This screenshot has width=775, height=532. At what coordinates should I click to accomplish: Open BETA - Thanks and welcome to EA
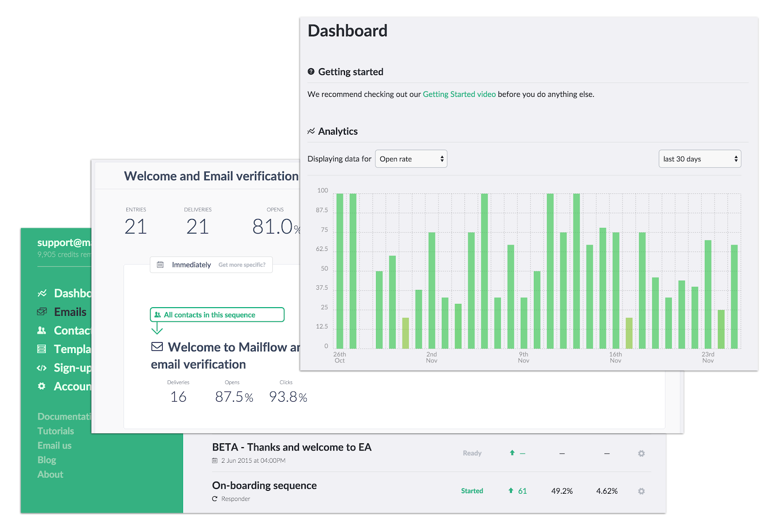click(x=292, y=447)
